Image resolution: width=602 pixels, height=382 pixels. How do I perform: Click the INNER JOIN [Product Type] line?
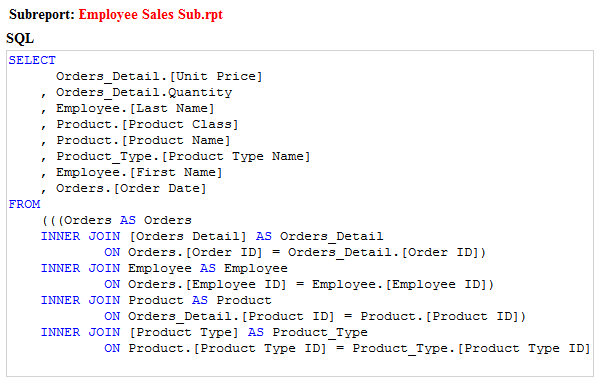pos(204,332)
